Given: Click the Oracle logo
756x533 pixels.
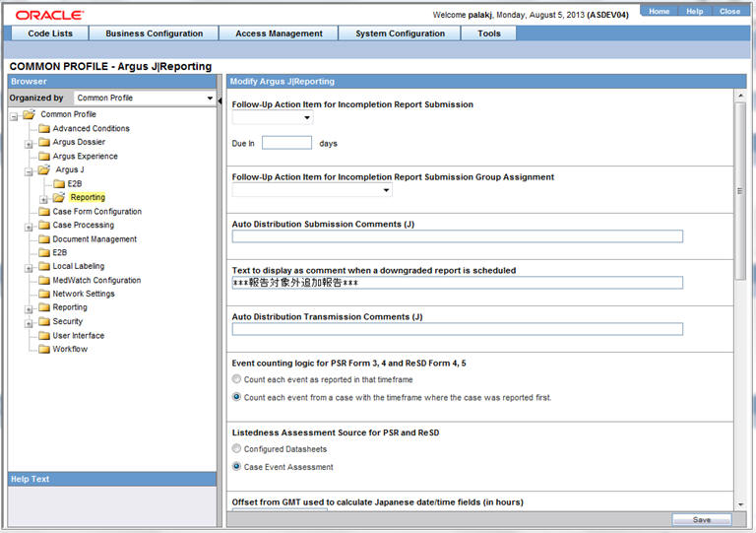Looking at the screenshot, I should [x=49, y=15].
